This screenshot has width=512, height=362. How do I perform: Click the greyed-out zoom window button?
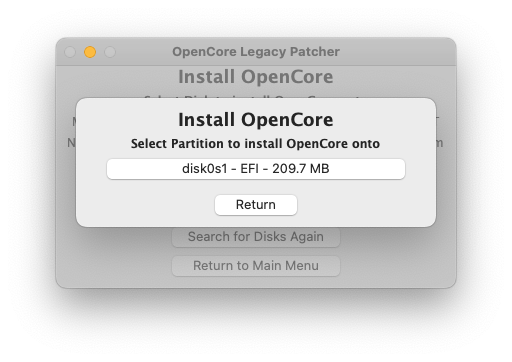(110, 52)
